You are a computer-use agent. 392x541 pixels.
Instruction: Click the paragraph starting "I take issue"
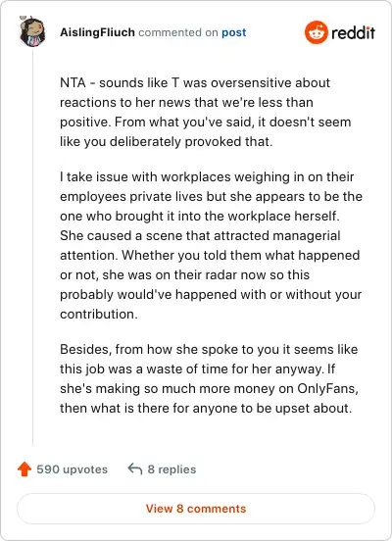pos(211,245)
